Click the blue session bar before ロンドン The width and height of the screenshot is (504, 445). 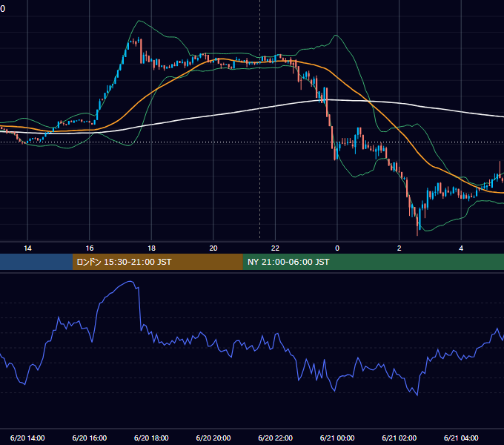[36, 262]
